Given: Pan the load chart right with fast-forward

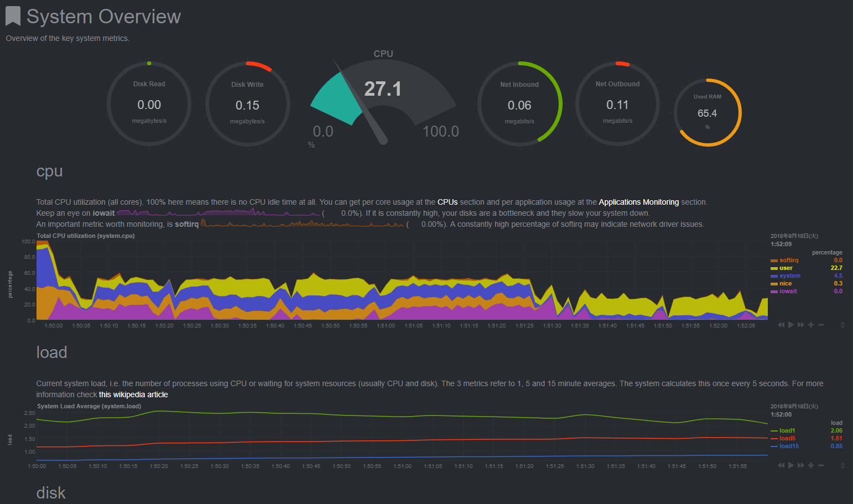Looking at the screenshot, I should [800, 465].
